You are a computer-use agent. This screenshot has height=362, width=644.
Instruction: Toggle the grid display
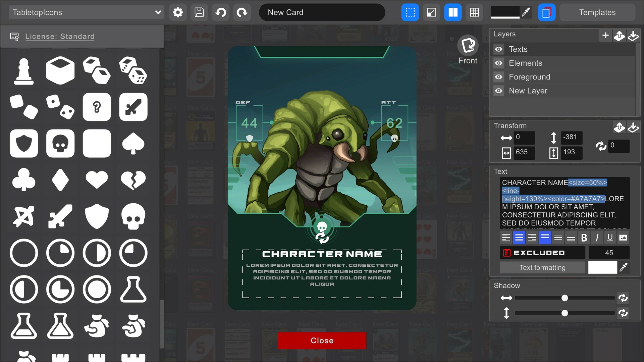point(474,12)
